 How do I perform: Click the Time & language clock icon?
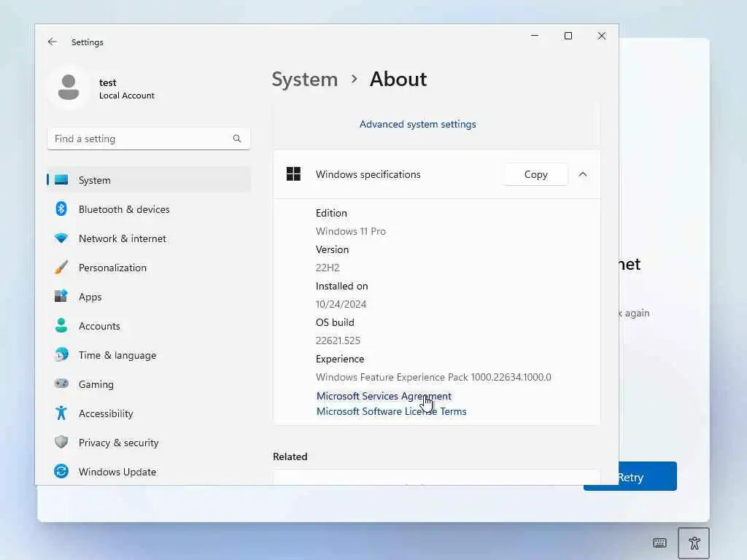coord(61,355)
